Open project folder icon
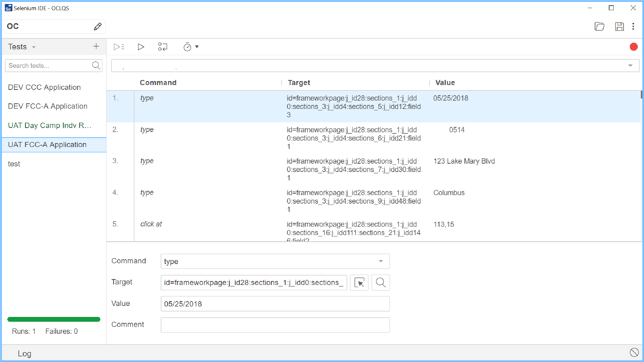The image size is (644, 362). [599, 26]
